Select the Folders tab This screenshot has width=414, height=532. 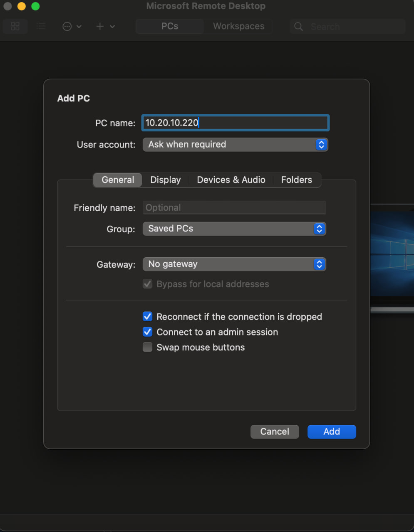click(x=296, y=180)
